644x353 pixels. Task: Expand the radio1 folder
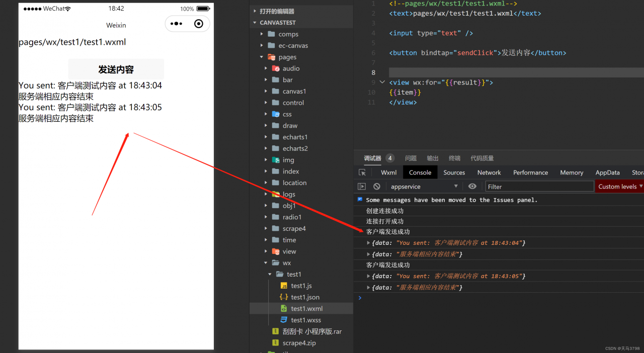pos(301,217)
